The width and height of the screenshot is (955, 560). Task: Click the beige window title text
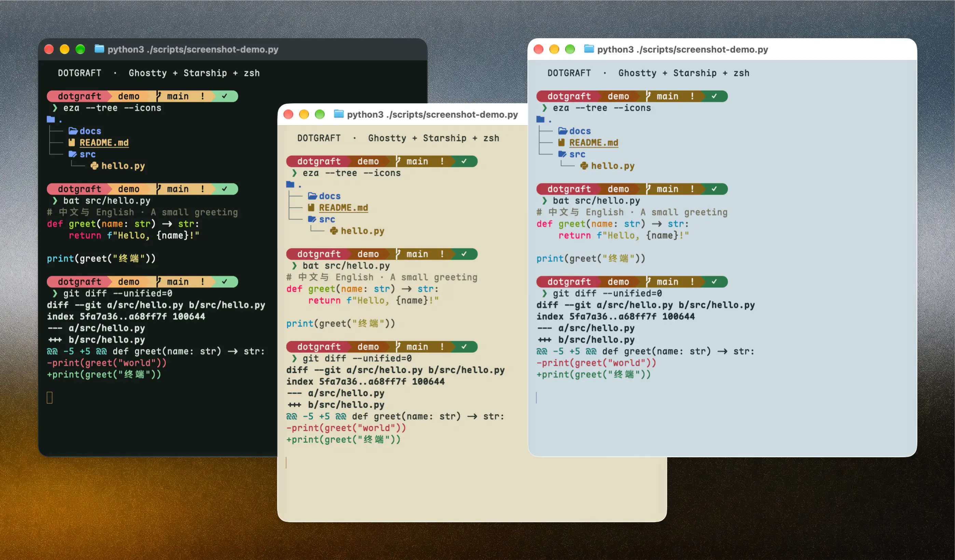pos(432,114)
